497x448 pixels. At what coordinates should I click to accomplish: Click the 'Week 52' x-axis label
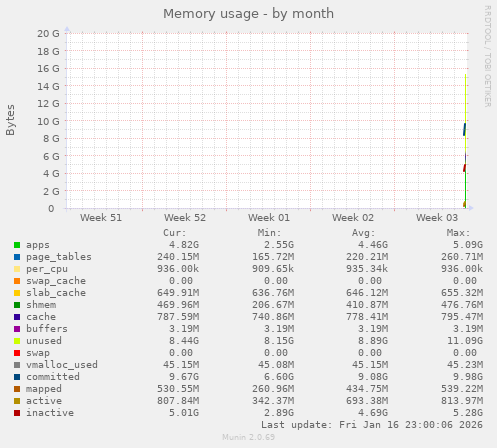tap(185, 218)
